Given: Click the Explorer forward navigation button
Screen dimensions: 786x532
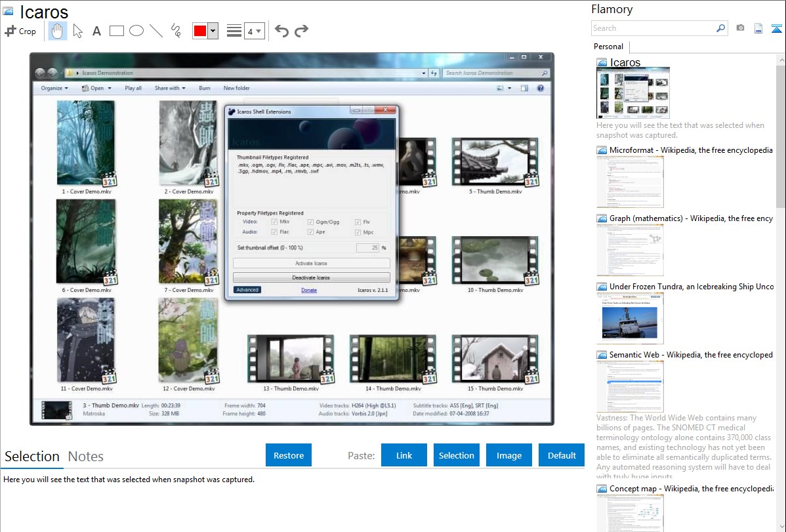Looking at the screenshot, I should coord(52,73).
